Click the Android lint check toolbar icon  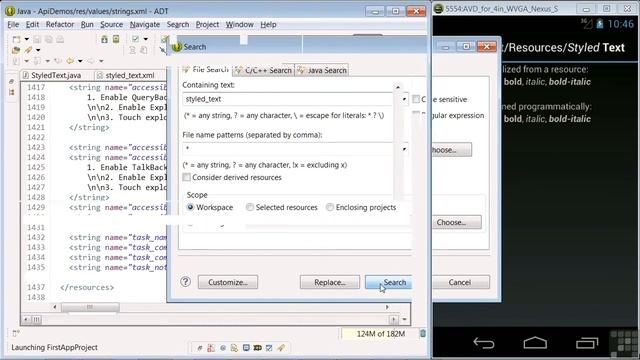(x=135, y=39)
